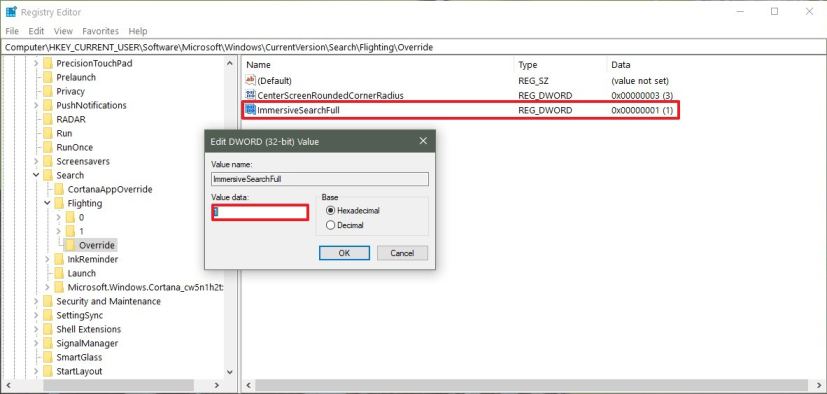Select the Run folder icon
Screen dimensions: 827x394
click(x=48, y=133)
